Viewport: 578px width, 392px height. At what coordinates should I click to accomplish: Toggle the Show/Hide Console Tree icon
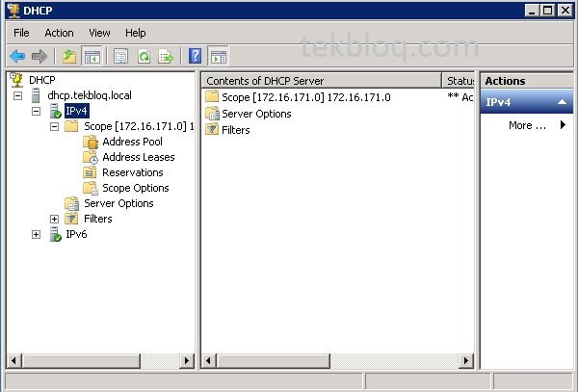pos(92,57)
